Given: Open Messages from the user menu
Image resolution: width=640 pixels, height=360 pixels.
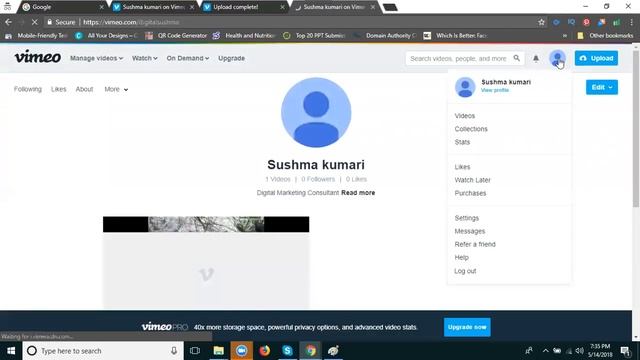Looking at the screenshot, I should 470,231.
